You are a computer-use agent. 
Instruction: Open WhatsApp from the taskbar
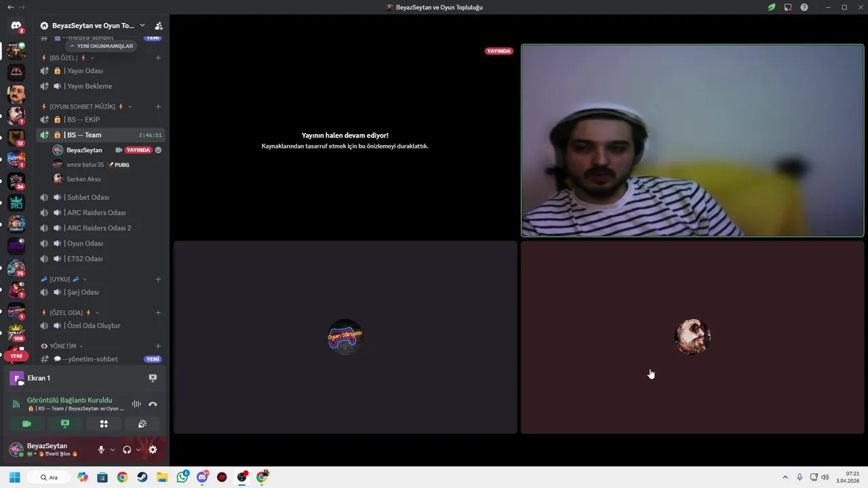coord(182,477)
